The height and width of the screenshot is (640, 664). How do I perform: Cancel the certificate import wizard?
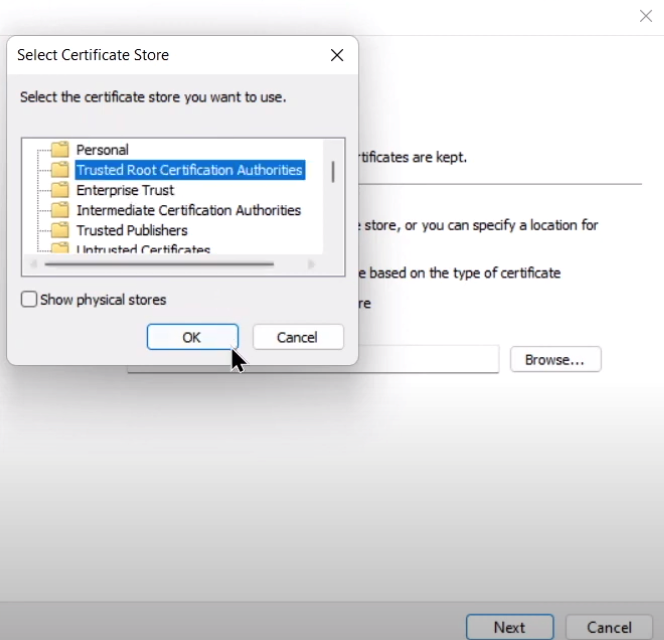point(609,627)
